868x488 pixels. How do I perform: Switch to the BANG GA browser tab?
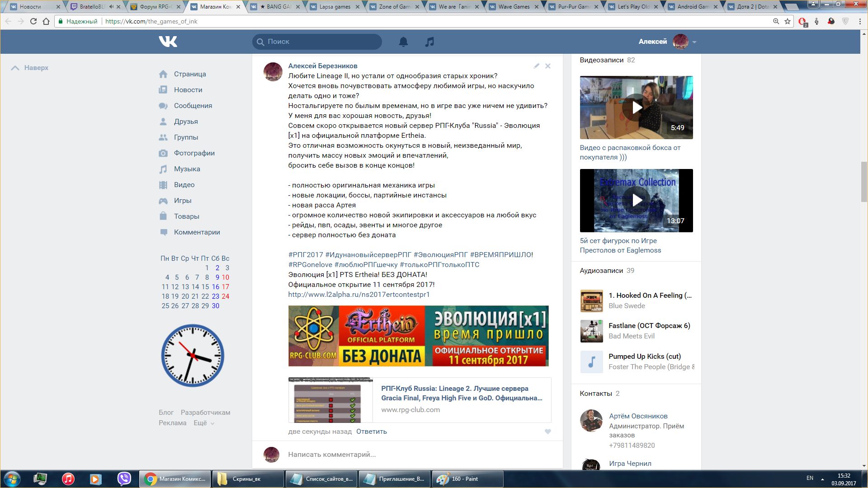pyautogui.click(x=275, y=7)
